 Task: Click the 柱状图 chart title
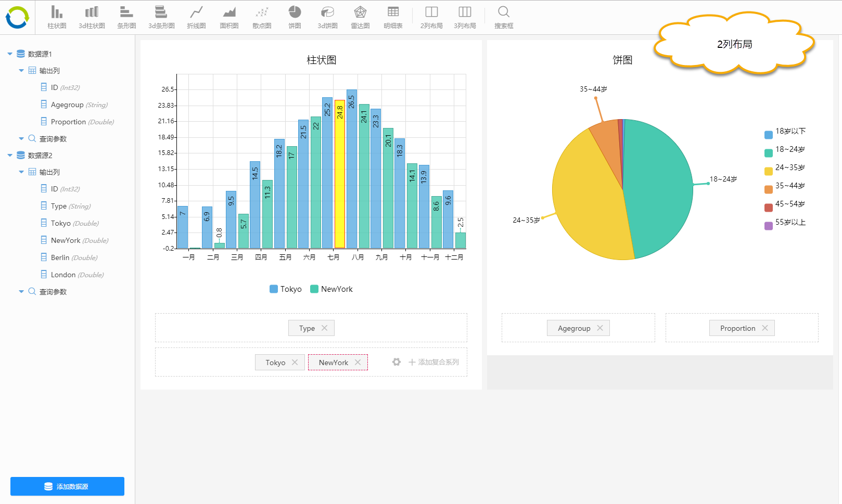pyautogui.click(x=321, y=60)
